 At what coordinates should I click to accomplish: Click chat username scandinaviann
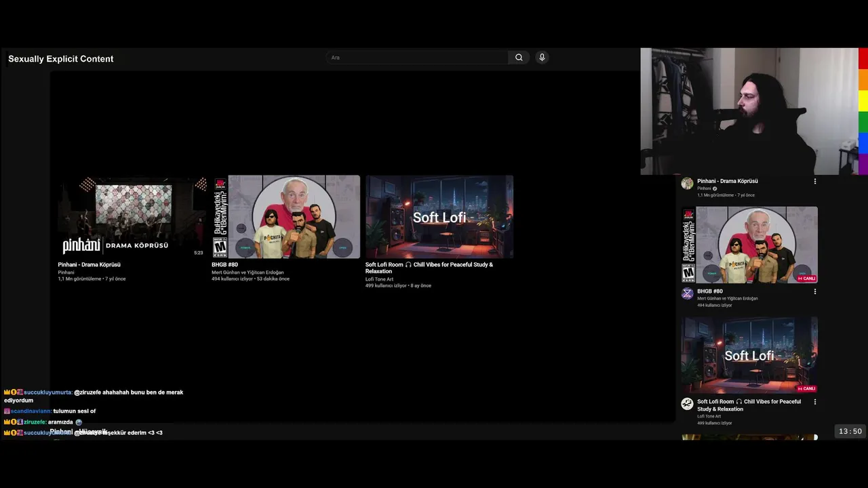[31, 411]
